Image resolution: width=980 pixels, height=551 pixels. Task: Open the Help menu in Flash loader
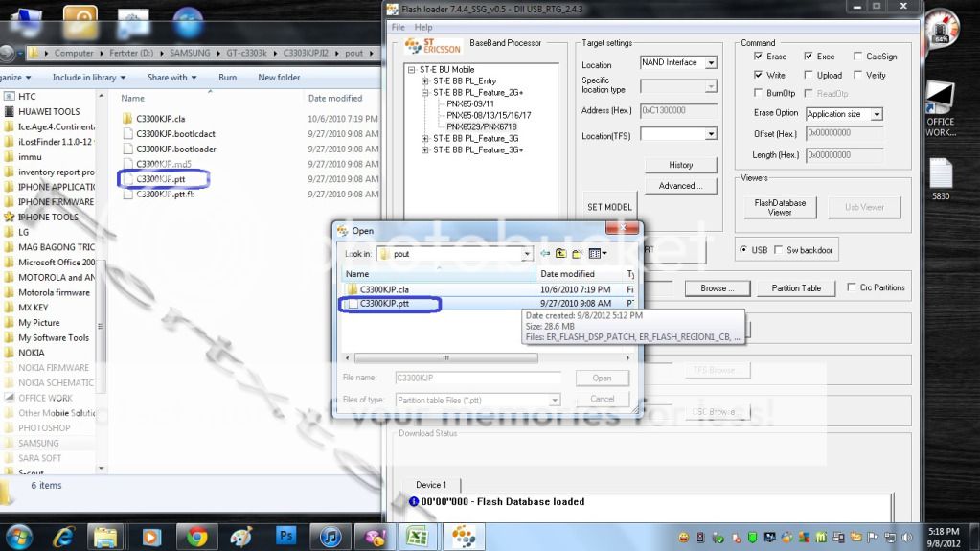pos(423,28)
